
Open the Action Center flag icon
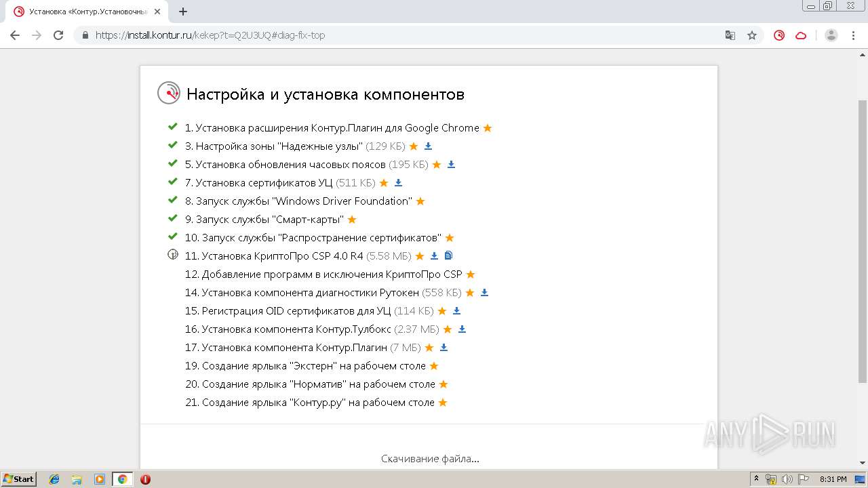804,479
